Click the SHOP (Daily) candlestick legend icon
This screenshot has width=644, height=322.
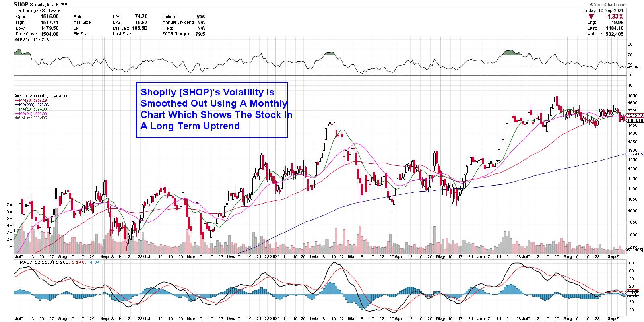(x=16, y=96)
